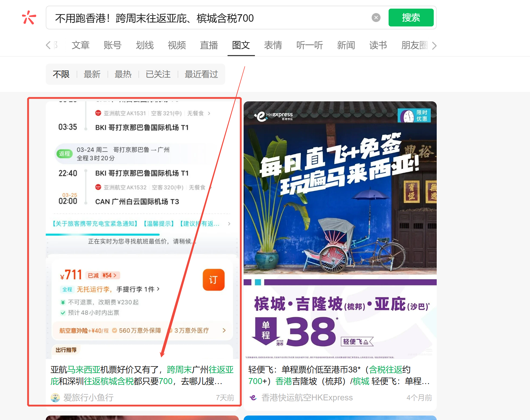Image resolution: width=530 pixels, height=420 pixels.
Task: Select the 不限 filter option
Action: coord(61,74)
